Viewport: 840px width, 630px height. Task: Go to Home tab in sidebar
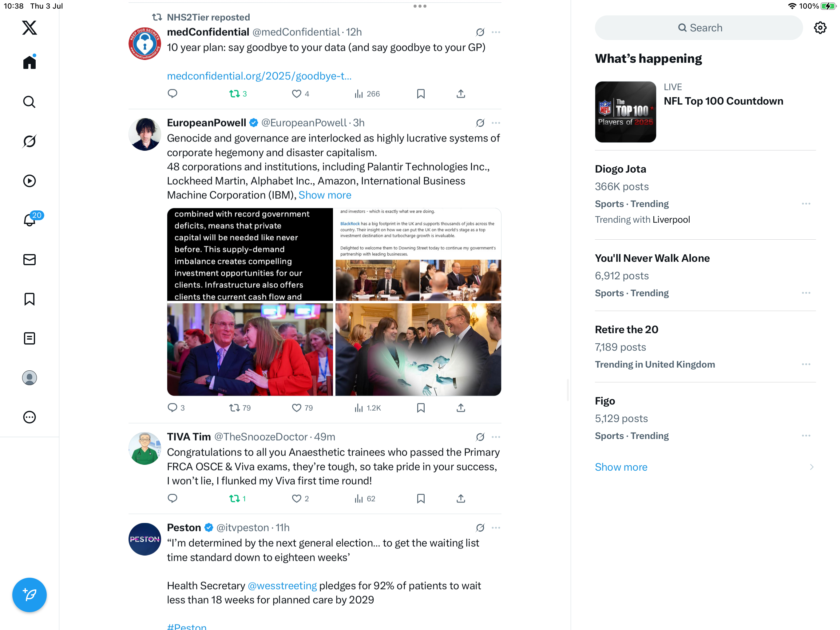pos(29,62)
